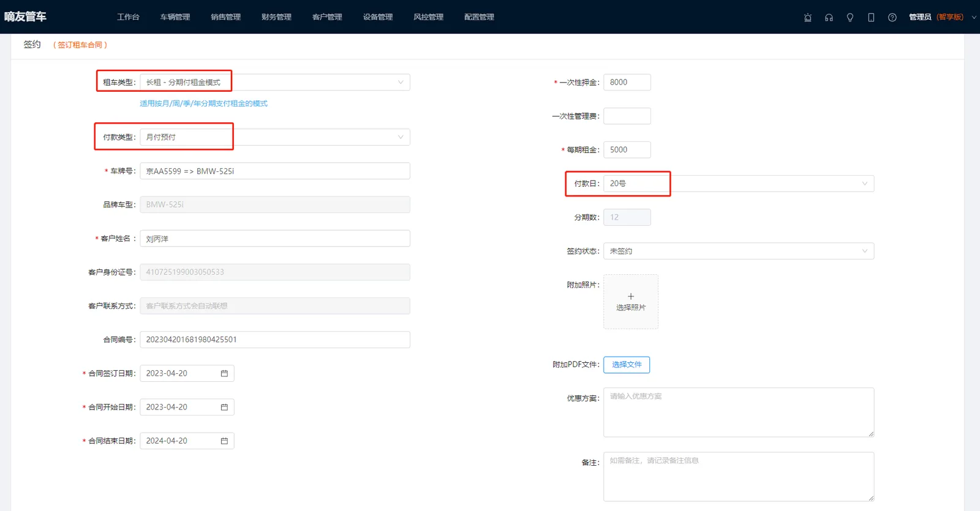Screen dimensions: 980x511
Task: Click the 优惠方案 text area
Action: 739,412
